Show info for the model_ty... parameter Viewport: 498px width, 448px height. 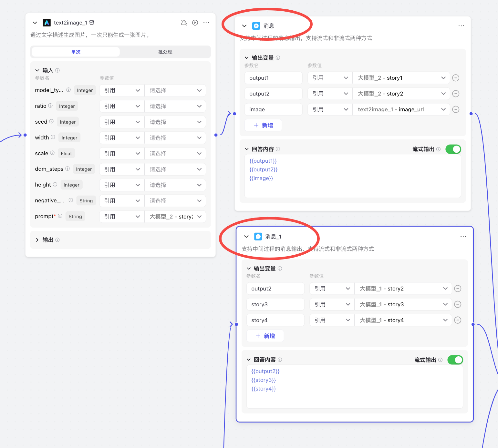tap(68, 90)
